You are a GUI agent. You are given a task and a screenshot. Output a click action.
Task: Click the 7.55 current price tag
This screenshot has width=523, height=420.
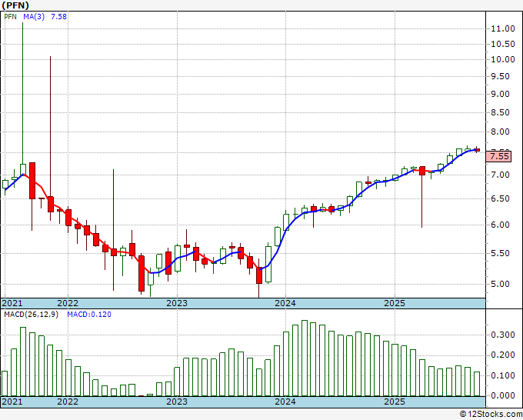[x=498, y=156]
